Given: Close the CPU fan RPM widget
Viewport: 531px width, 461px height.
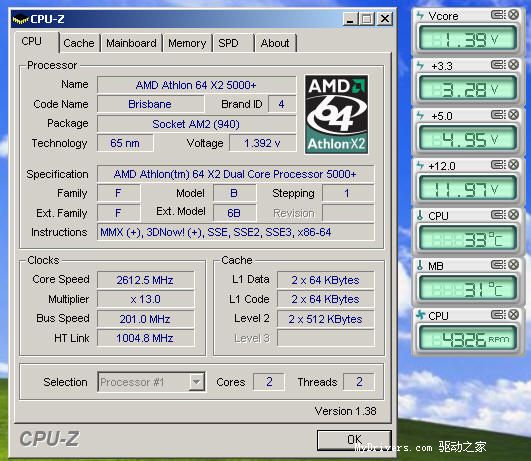Looking at the screenshot, I should [x=513, y=315].
